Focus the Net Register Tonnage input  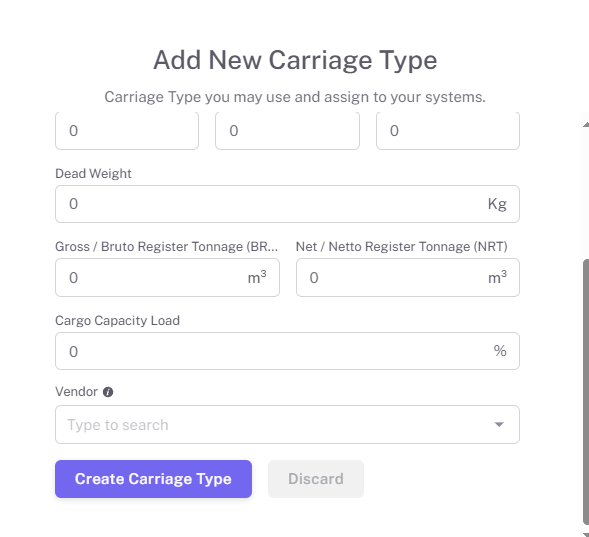click(408, 278)
